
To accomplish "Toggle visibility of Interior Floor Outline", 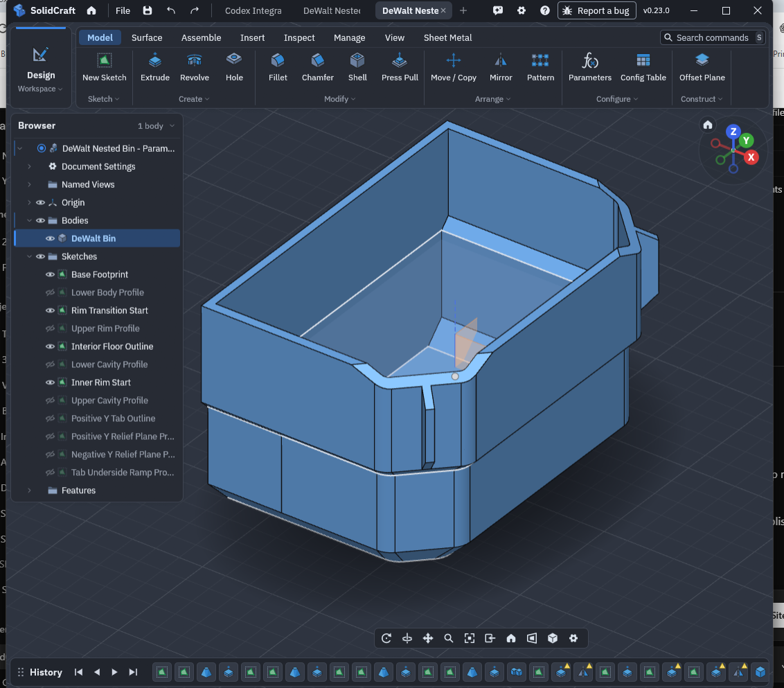I will pos(50,346).
